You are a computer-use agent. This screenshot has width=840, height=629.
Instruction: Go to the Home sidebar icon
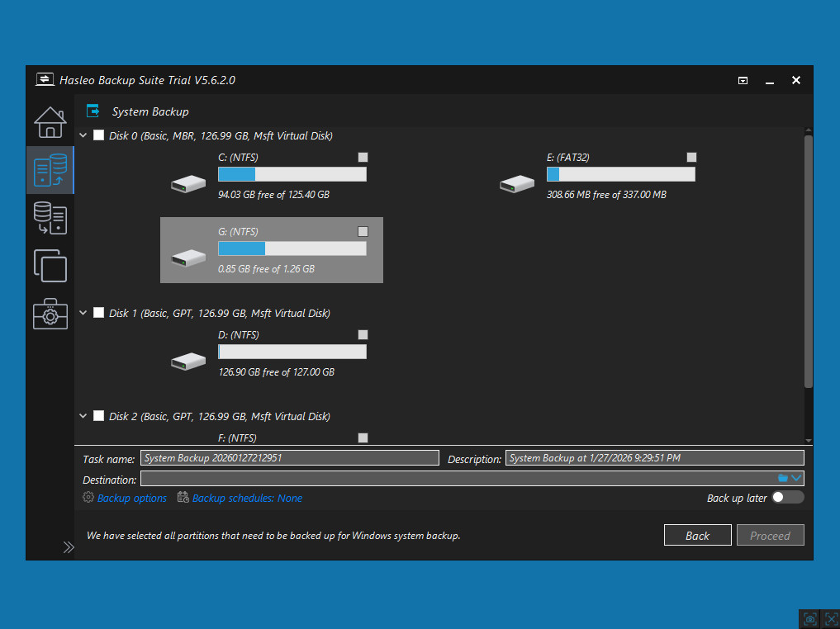[x=50, y=122]
